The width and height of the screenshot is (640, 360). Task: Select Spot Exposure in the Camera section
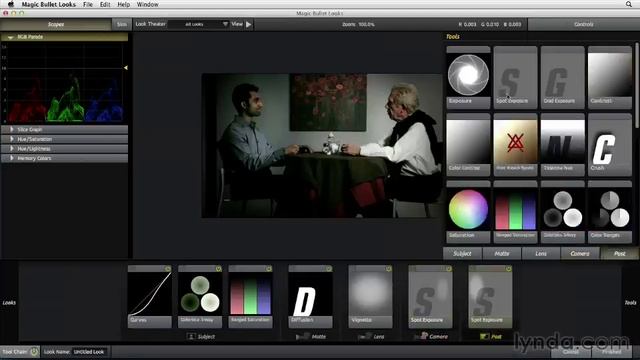430,297
